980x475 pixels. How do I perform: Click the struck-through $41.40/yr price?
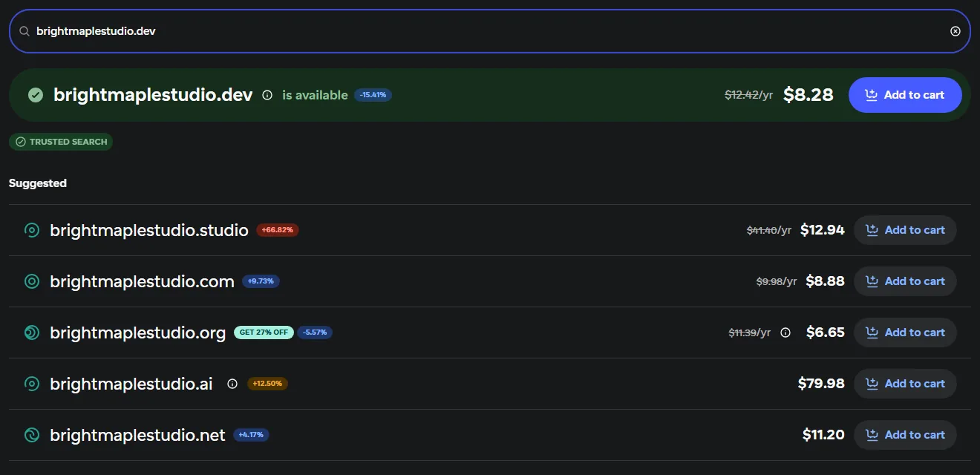click(769, 231)
